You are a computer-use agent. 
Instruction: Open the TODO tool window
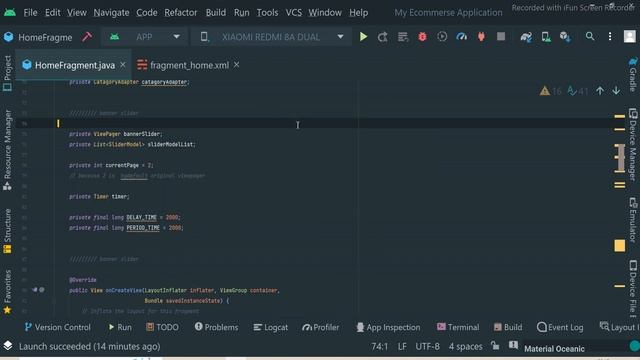click(x=162, y=327)
